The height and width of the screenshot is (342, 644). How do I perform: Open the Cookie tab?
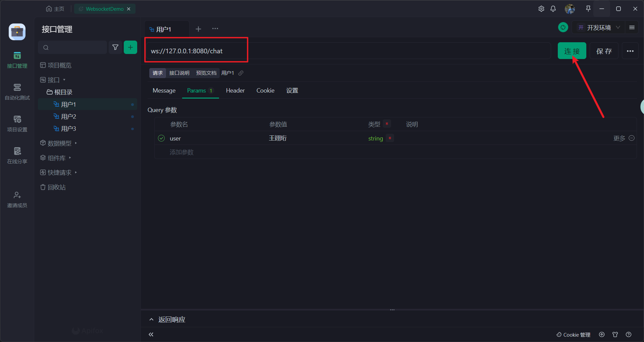tap(265, 91)
